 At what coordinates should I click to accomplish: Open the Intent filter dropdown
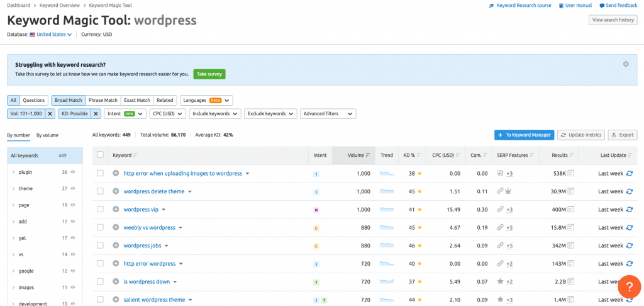[125, 114]
